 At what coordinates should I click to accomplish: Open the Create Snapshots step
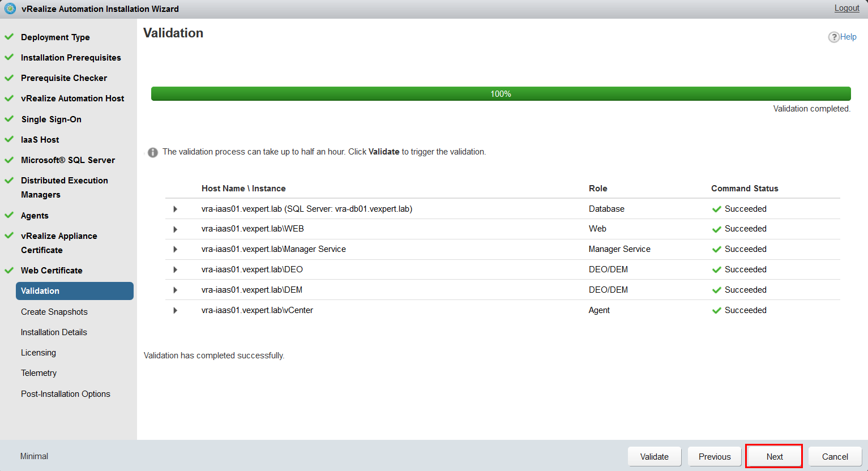(x=54, y=312)
